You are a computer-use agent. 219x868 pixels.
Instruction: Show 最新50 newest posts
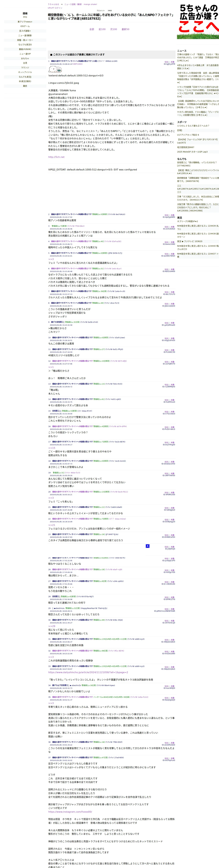pyautogui.click(x=126, y=29)
